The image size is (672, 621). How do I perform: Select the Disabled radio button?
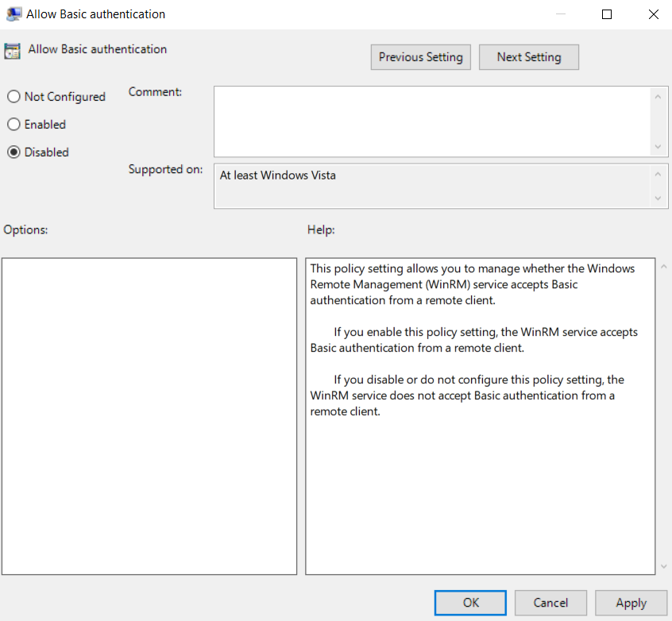14,152
